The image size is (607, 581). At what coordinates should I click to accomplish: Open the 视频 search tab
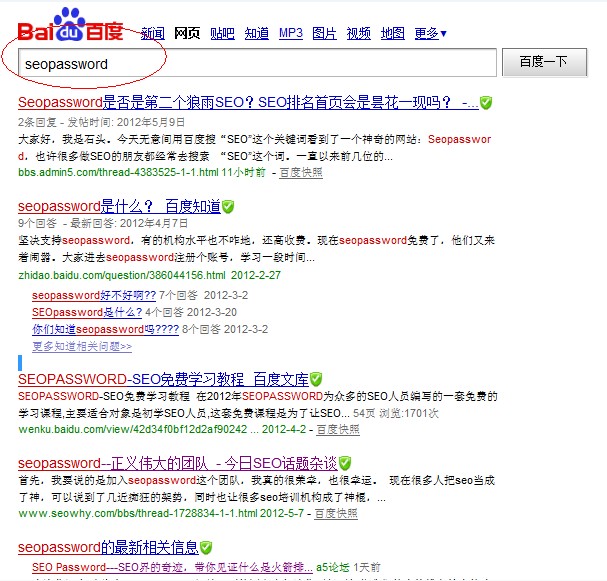click(x=358, y=33)
